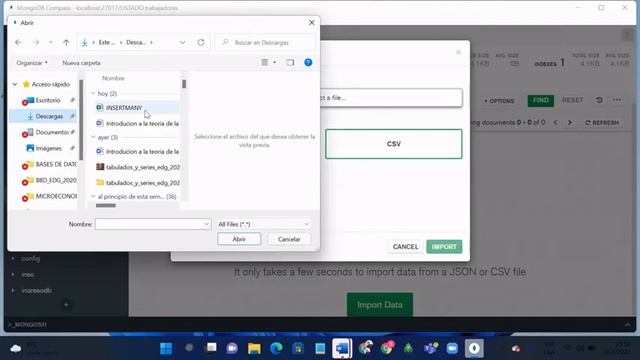Toggle the preview pane icon

[x=290, y=62]
